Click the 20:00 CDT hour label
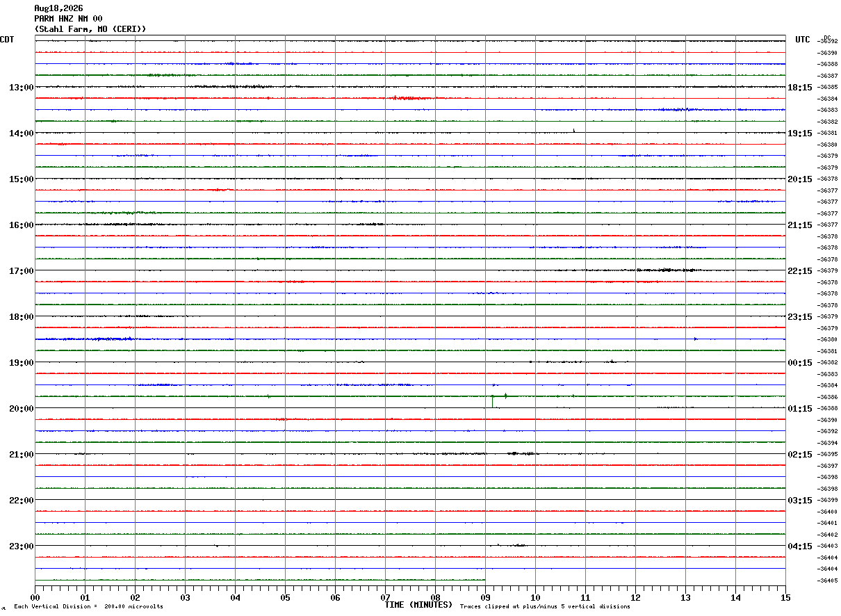Viewport: 841px width, 616px height. tap(22, 409)
